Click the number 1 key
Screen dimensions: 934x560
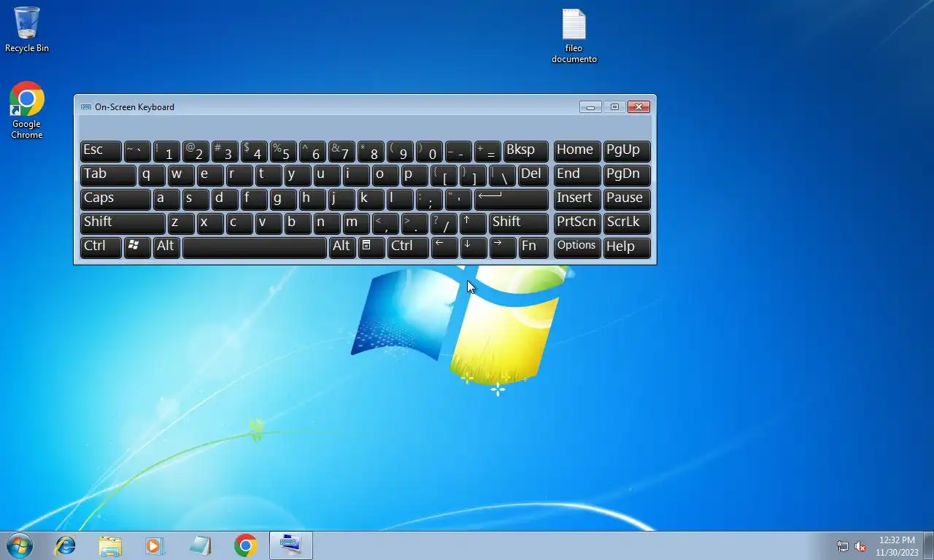[x=166, y=151]
